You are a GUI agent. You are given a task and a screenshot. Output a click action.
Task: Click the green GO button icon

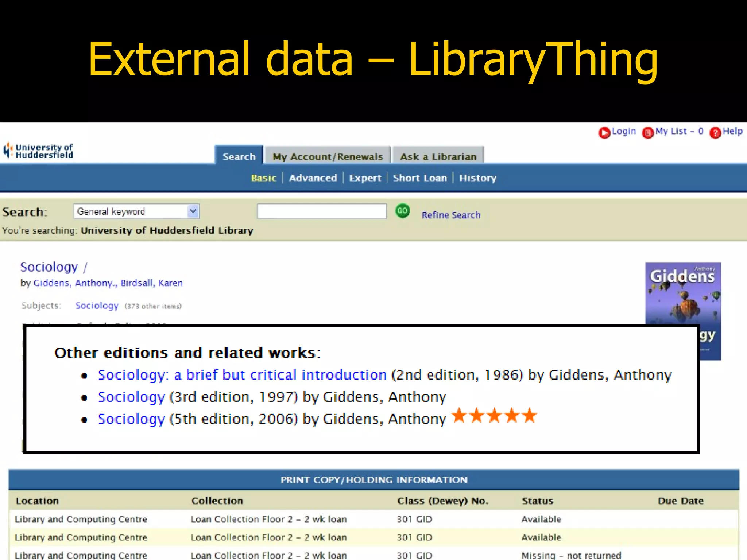(x=403, y=211)
